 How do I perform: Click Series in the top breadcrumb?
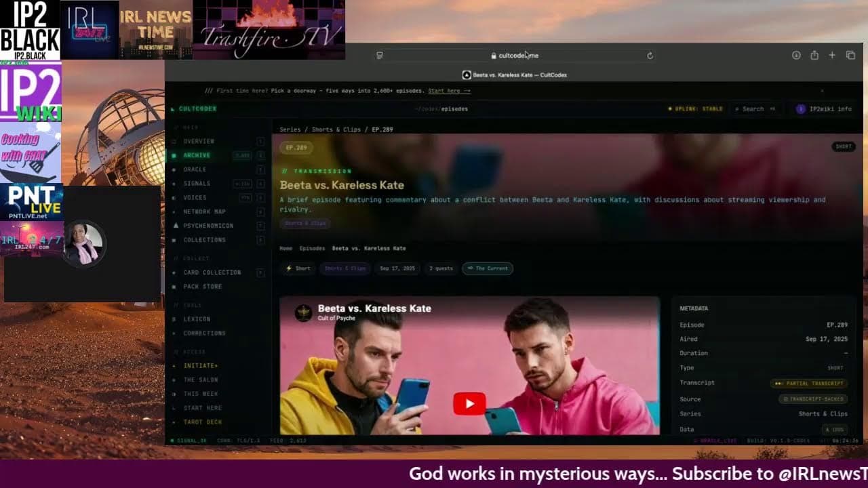coord(290,129)
